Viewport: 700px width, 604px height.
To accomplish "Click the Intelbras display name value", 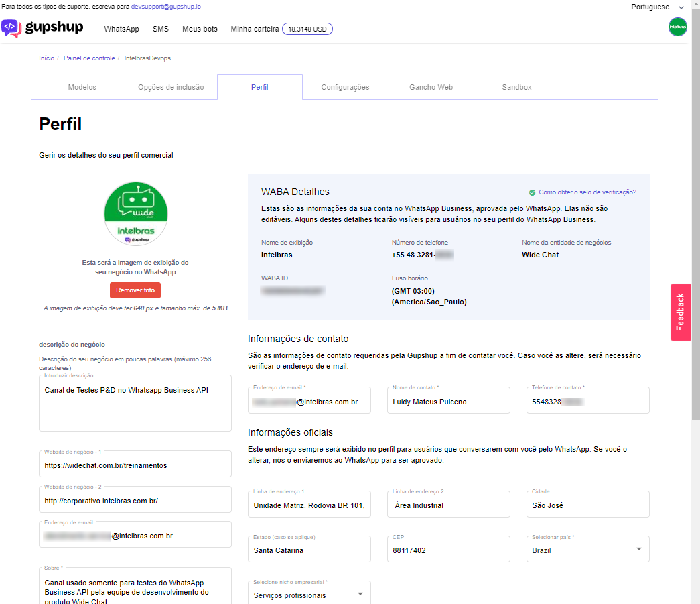I will 277,255.
